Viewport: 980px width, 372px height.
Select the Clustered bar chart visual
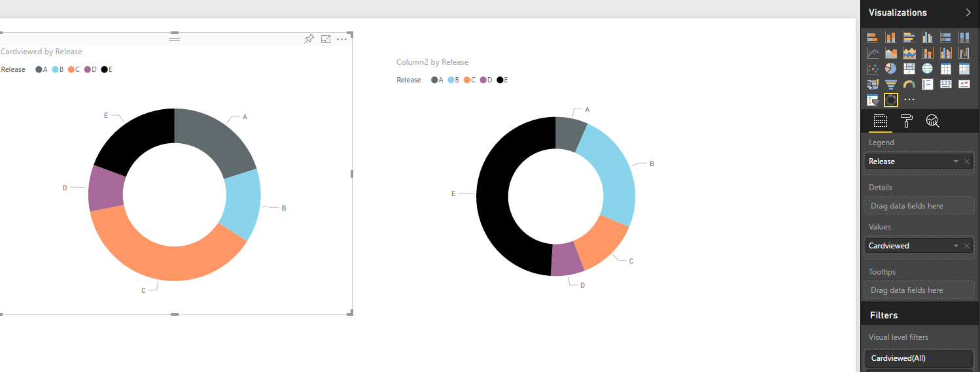(909, 37)
